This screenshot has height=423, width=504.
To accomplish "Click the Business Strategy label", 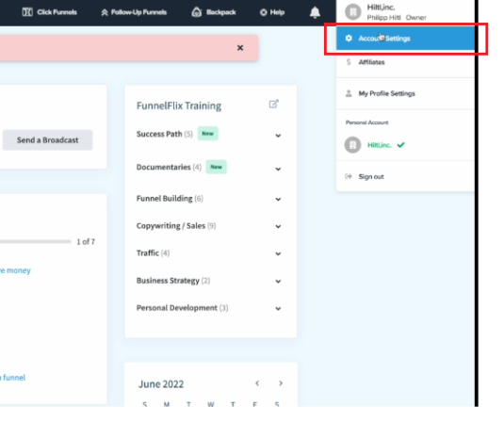I will 168,281.
